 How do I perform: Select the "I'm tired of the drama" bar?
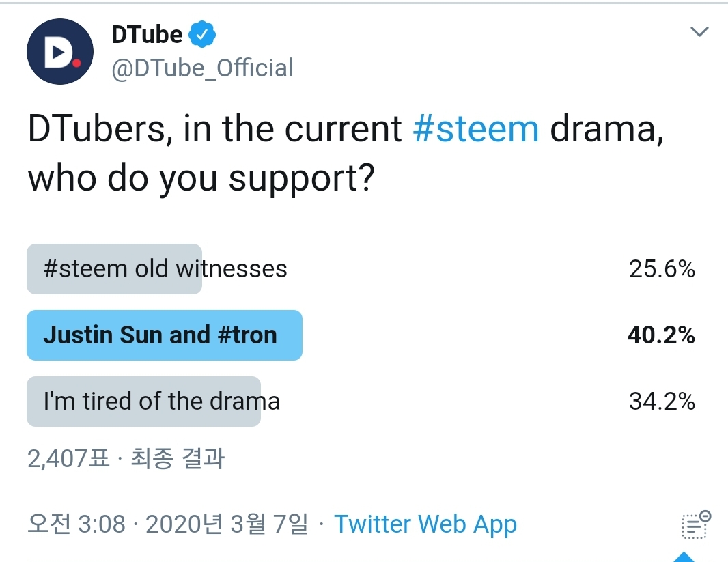143,402
